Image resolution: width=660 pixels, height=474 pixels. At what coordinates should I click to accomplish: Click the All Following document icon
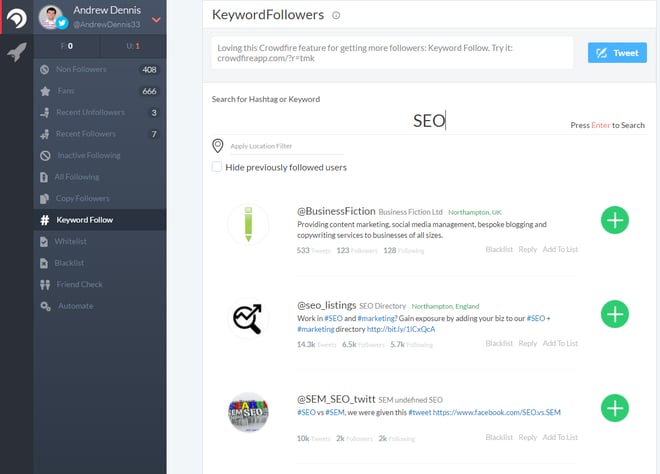(44, 177)
